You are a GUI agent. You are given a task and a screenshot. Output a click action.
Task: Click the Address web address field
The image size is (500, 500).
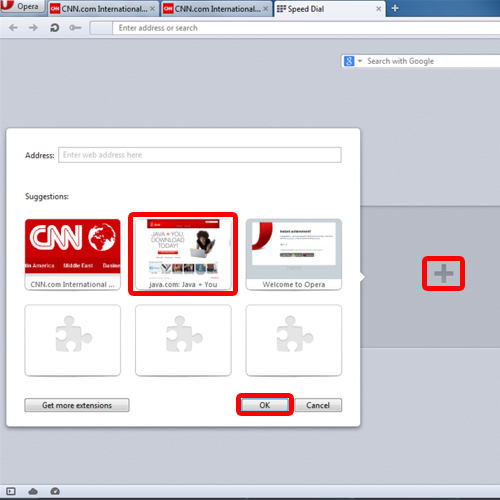(200, 155)
